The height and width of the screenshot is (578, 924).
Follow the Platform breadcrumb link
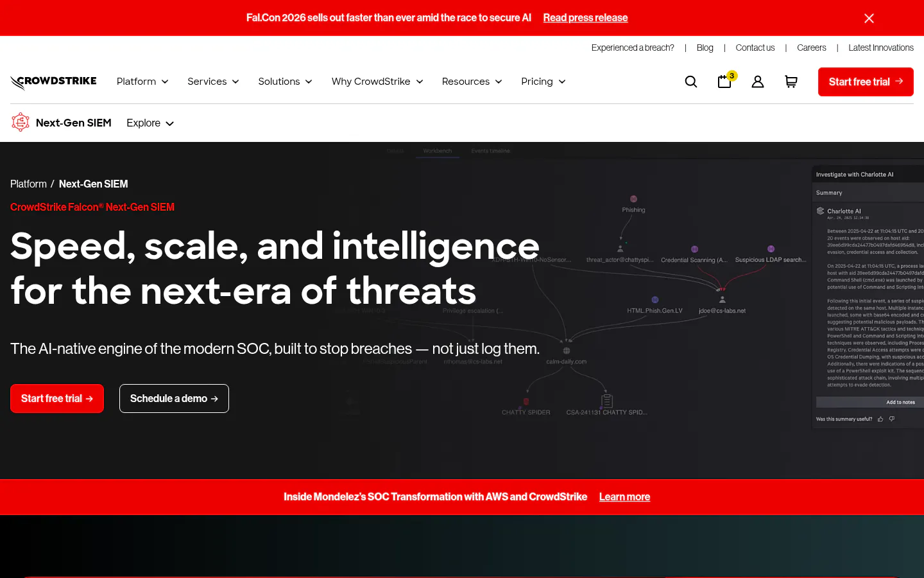coord(28,184)
